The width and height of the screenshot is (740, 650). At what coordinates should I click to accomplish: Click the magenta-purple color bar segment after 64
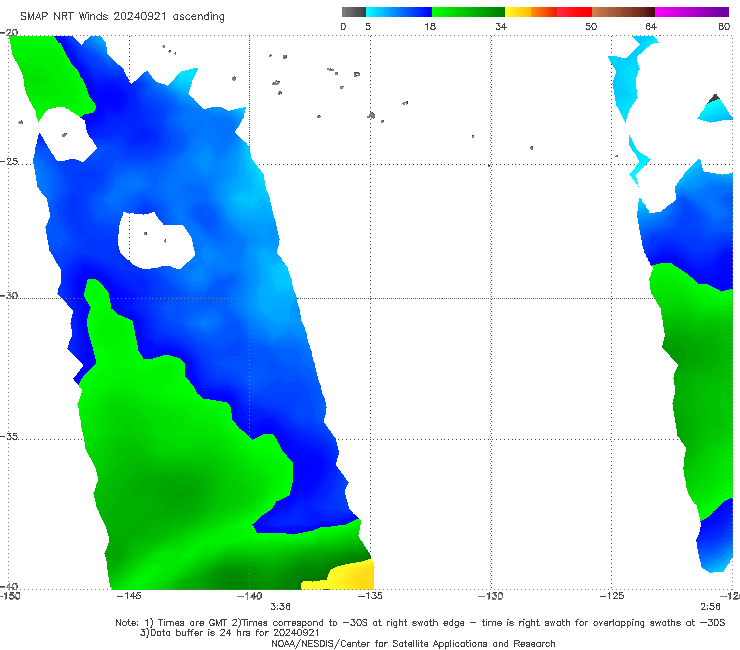[692, 12]
